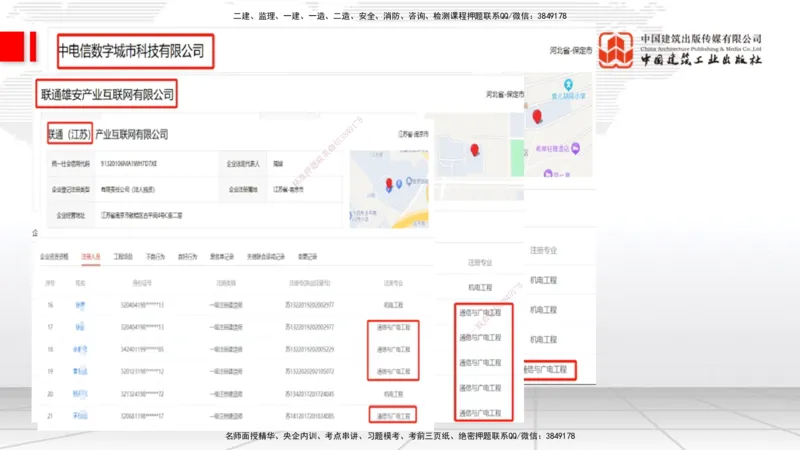Click the 企业法定代表人 name value cell

tap(278, 164)
